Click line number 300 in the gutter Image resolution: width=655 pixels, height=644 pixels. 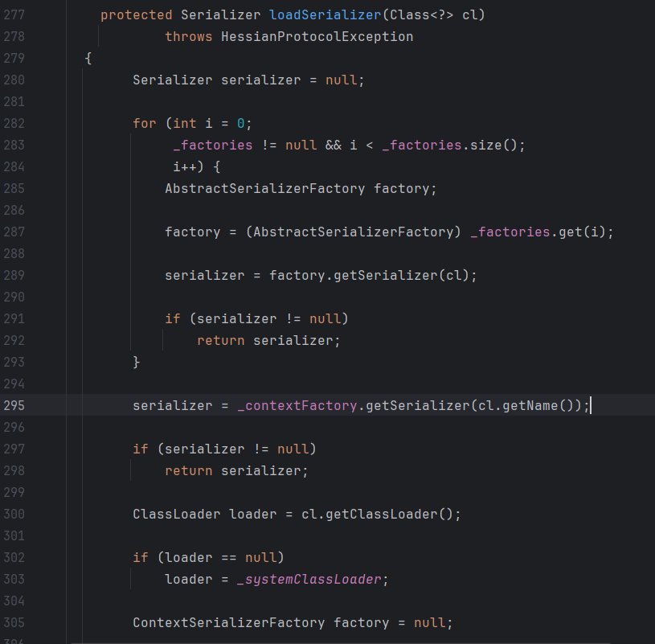[x=14, y=514]
